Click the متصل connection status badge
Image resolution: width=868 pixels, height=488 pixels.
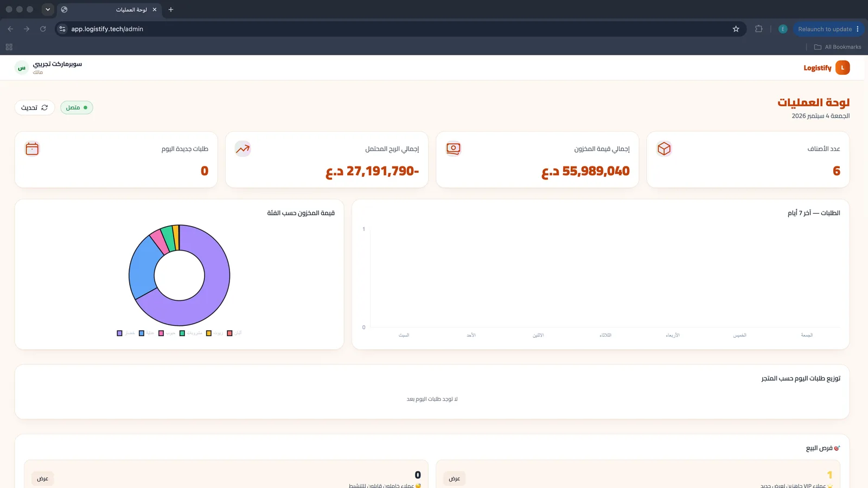pyautogui.click(x=76, y=107)
